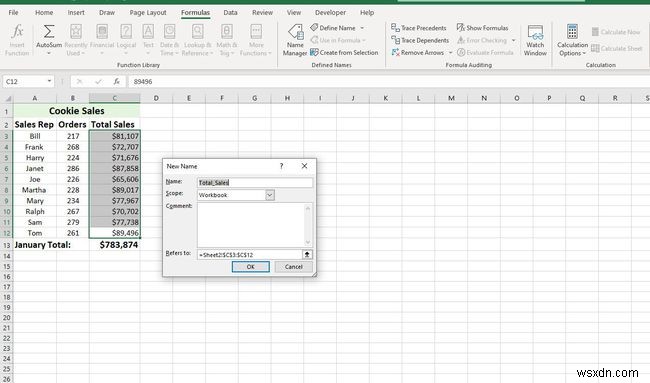Click the formula bar showing 89496
650x383 pixels.
tap(389, 82)
